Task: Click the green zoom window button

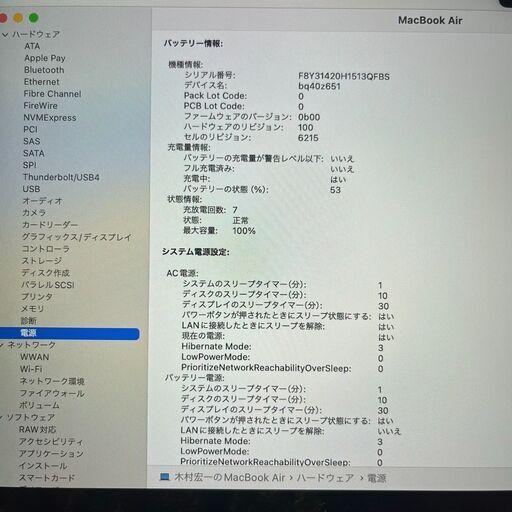Action: pyautogui.click(x=34, y=18)
